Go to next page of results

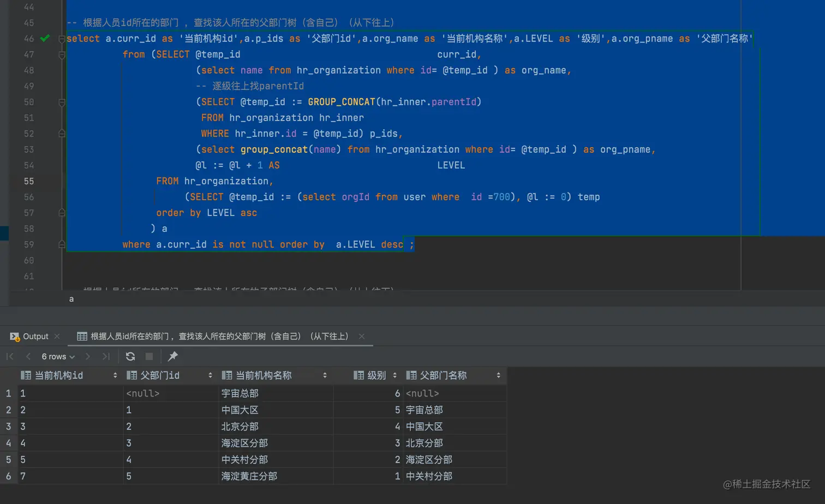pyautogui.click(x=87, y=356)
